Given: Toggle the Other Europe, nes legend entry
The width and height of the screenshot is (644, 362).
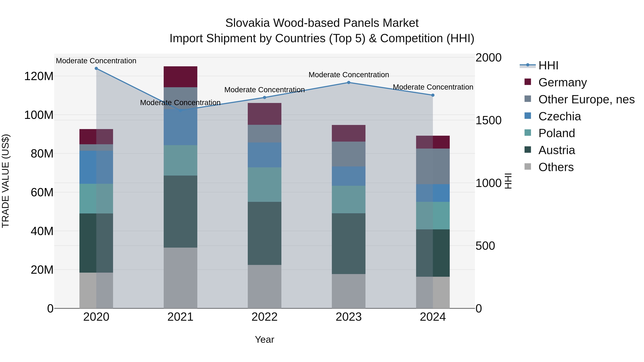Looking at the screenshot, I should (579, 99).
